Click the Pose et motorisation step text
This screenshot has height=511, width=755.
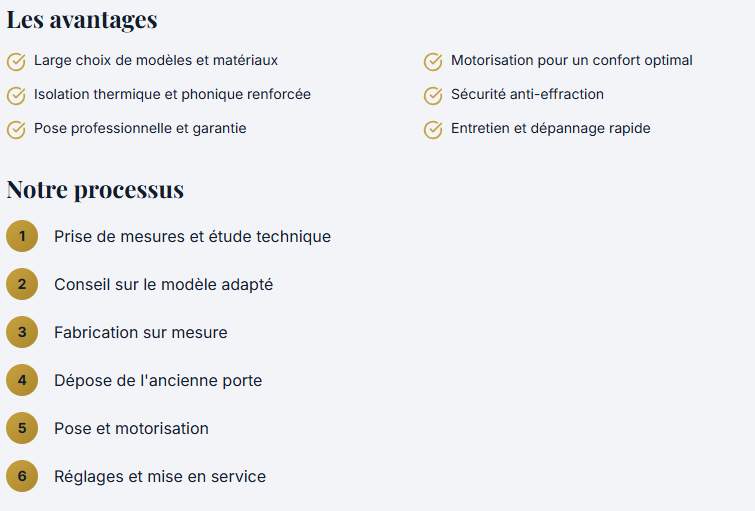coord(131,429)
